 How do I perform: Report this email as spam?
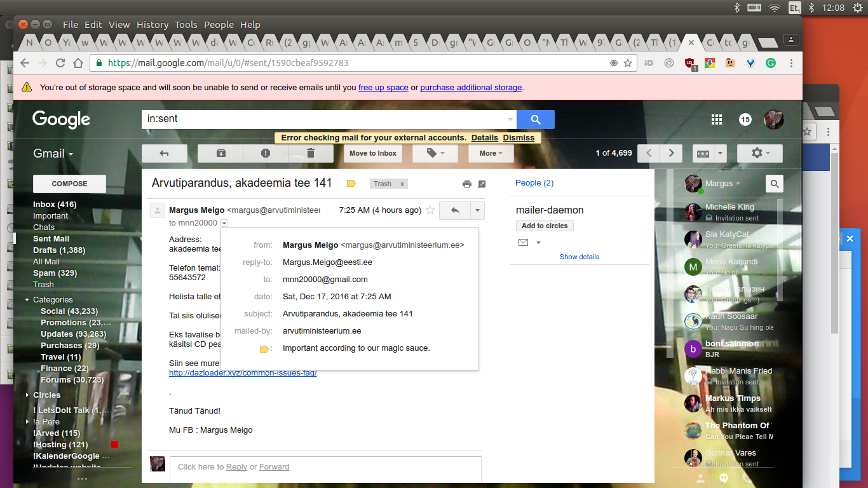(266, 153)
